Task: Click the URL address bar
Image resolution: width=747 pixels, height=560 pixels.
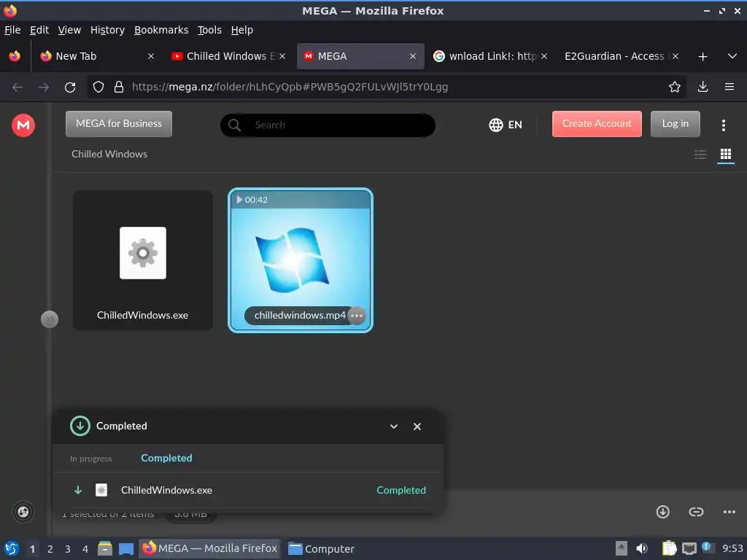Action: (x=386, y=87)
